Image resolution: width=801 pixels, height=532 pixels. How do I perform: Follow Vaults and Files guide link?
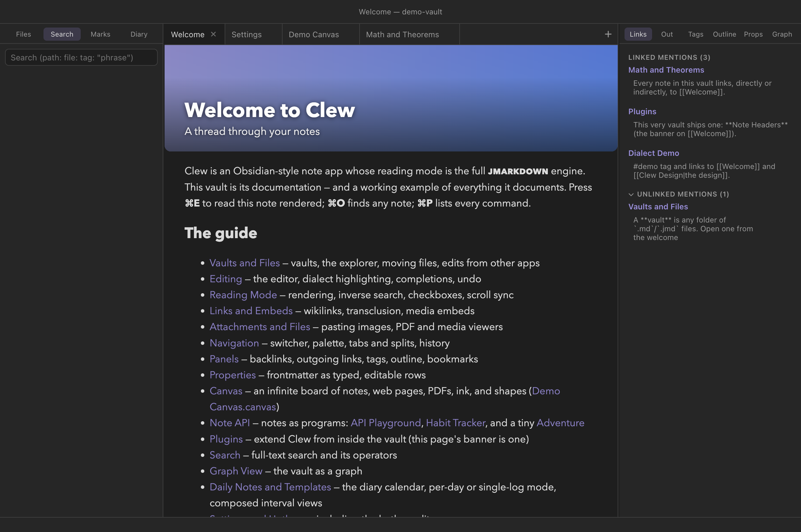point(245,263)
